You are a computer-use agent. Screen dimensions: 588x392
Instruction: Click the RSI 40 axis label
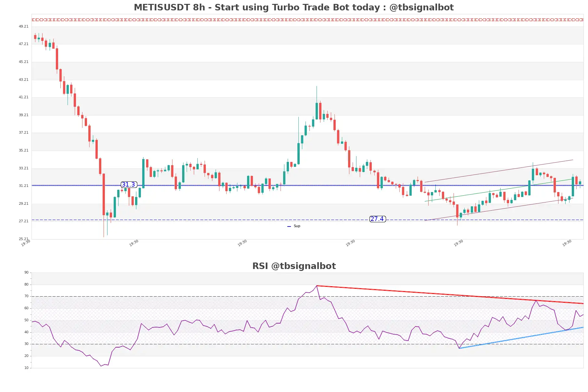(26, 332)
